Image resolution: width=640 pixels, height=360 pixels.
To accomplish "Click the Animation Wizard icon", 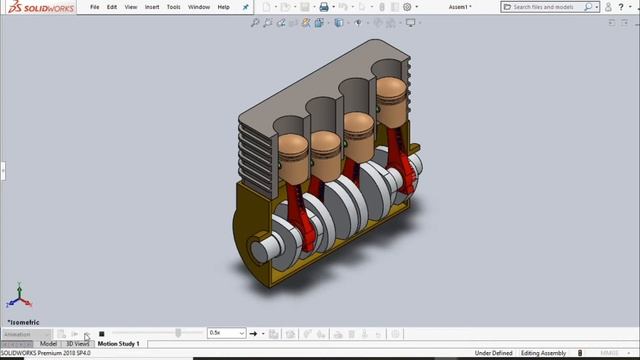I will click(x=290, y=334).
